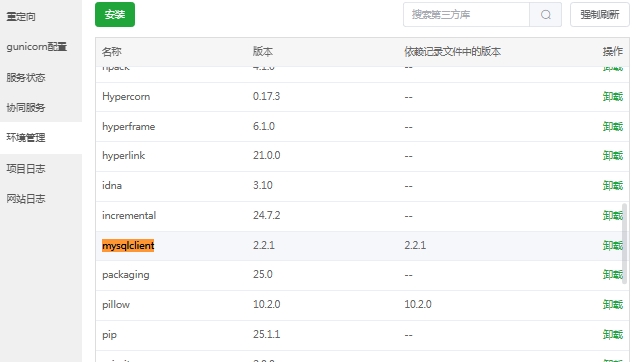
Task: Click the packaging package name
Action: 126,275
